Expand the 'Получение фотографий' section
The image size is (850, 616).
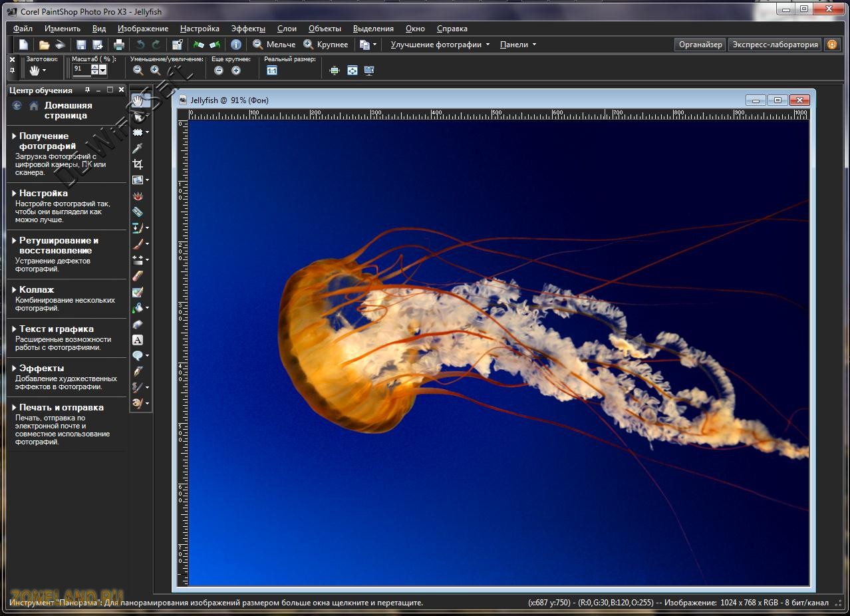(45, 141)
